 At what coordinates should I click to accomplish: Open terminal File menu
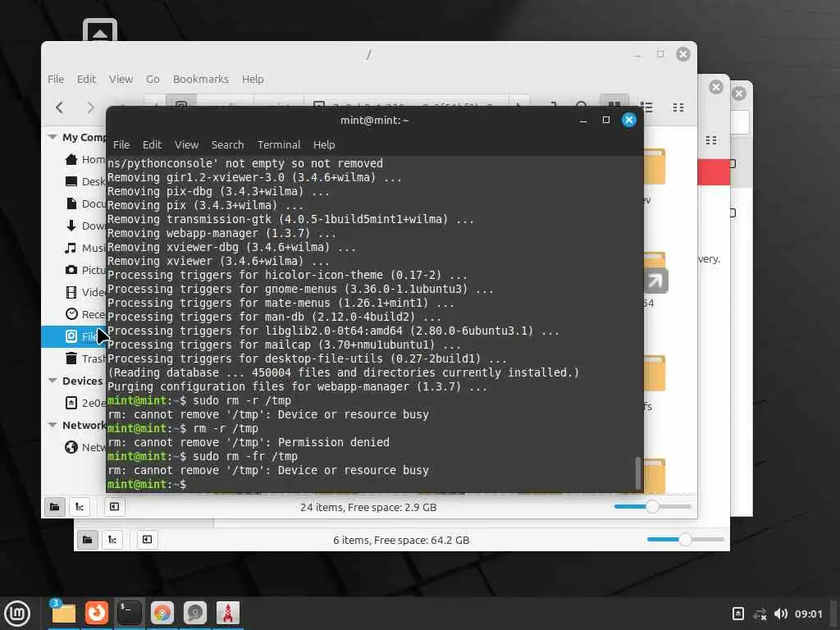(121, 144)
